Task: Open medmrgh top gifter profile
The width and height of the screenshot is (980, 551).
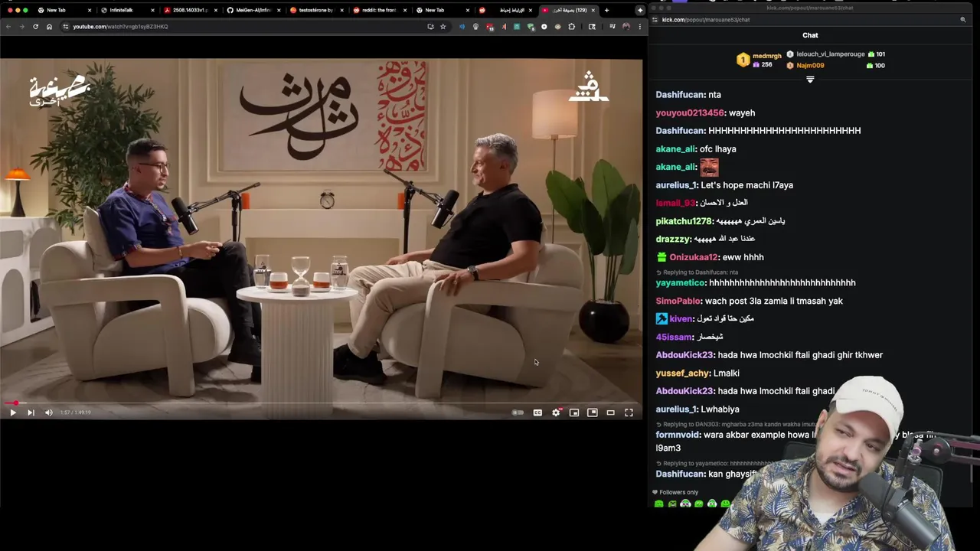Action: point(759,60)
